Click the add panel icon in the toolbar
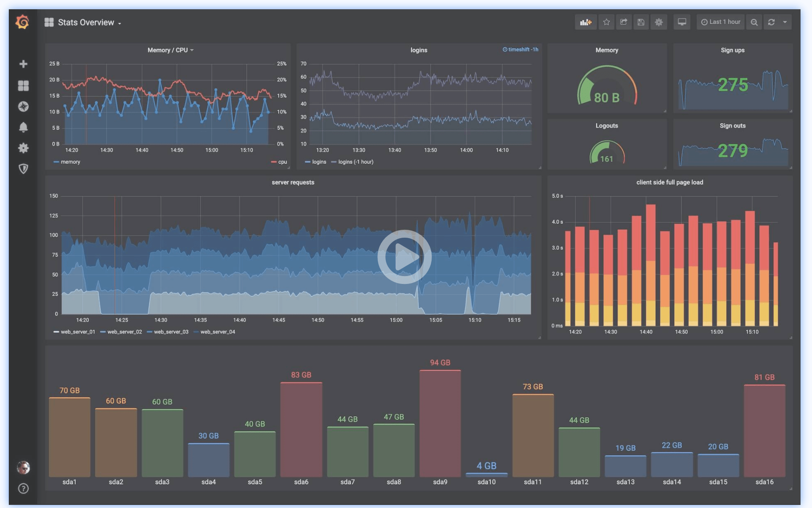This screenshot has width=812, height=508. point(585,22)
